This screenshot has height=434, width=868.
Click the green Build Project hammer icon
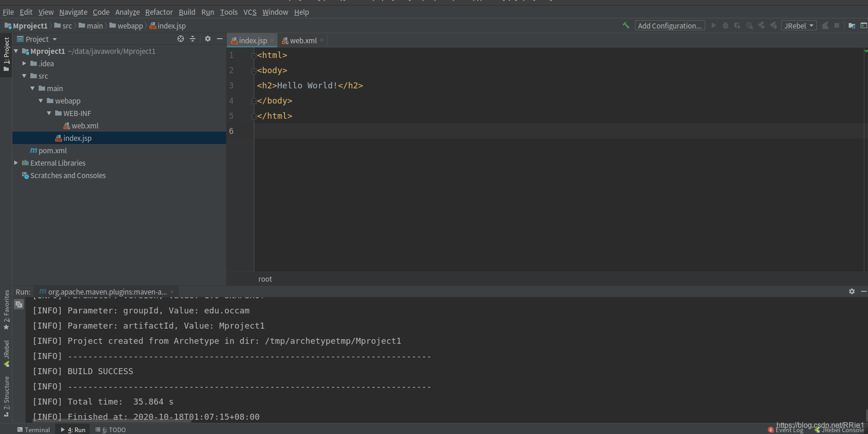coord(626,26)
